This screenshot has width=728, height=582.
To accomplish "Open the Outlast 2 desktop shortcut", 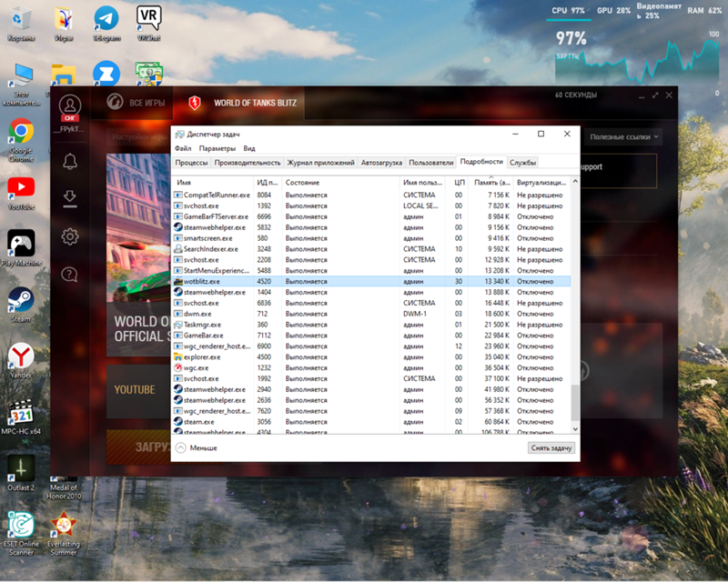I will (21, 473).
